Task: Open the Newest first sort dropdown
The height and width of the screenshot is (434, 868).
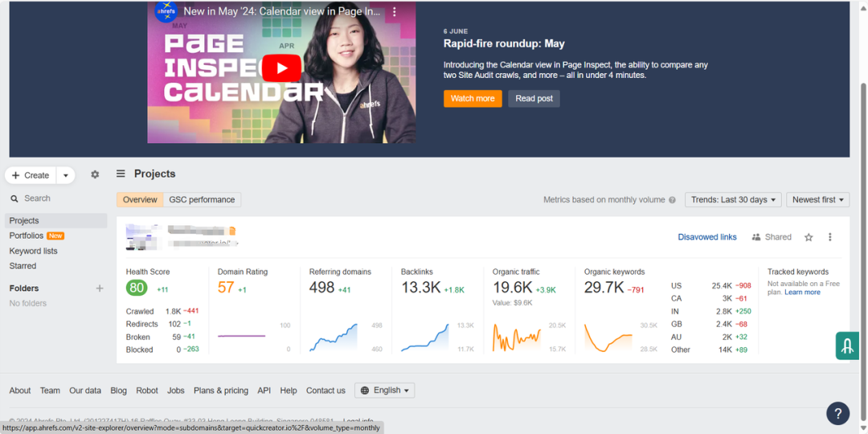Action: [817, 200]
